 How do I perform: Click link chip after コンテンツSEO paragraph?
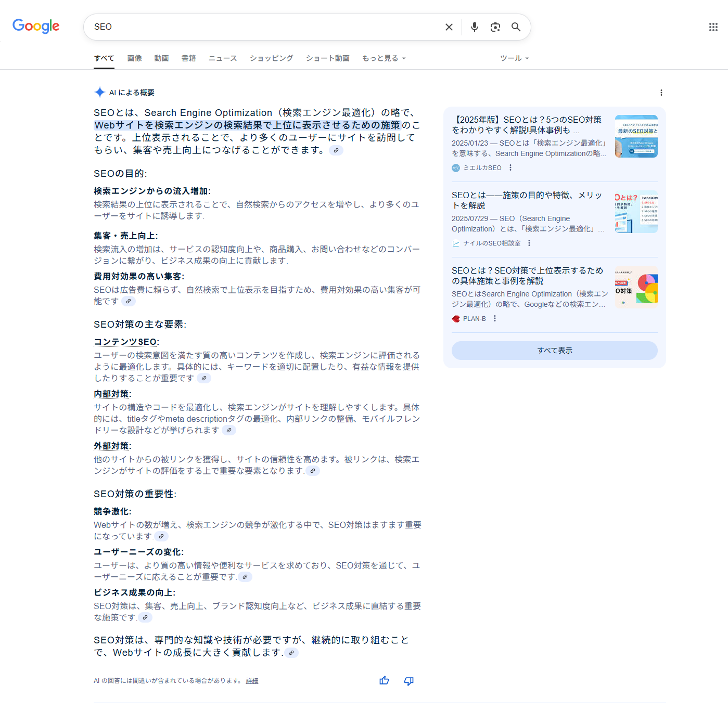[204, 378]
